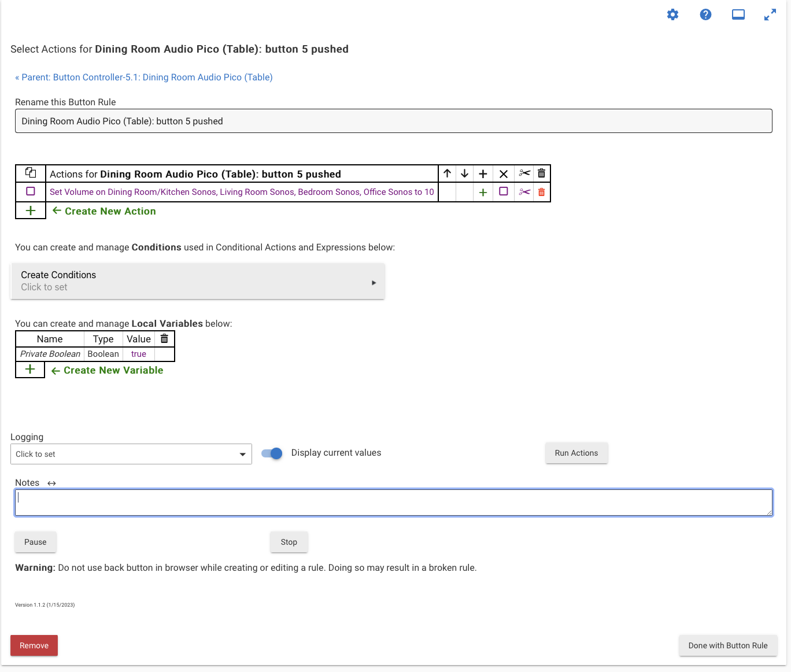The width and height of the screenshot is (791, 672).
Task: Click green plus icon in Set Volume row
Action: point(483,193)
